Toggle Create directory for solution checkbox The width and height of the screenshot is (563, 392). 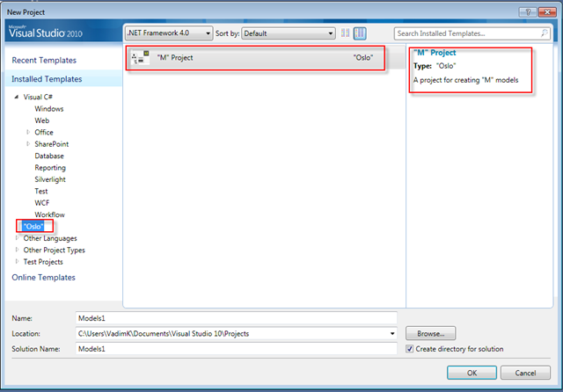coord(409,349)
